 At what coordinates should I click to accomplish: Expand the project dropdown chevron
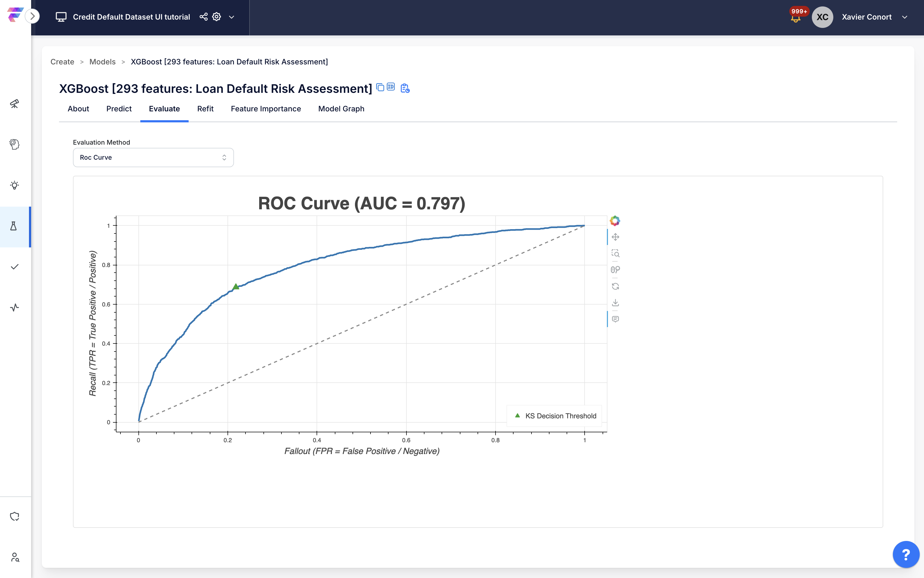[x=232, y=17]
